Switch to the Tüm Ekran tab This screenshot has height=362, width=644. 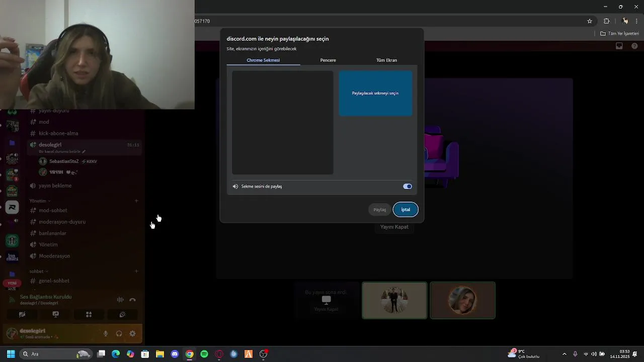(386, 60)
